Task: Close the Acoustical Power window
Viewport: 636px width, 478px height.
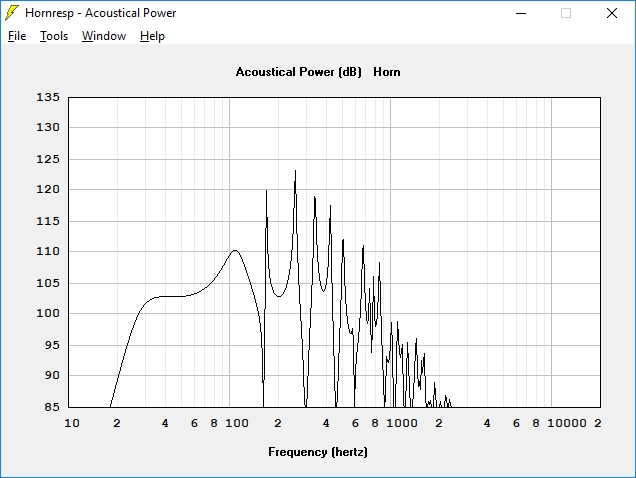Action: (612, 13)
